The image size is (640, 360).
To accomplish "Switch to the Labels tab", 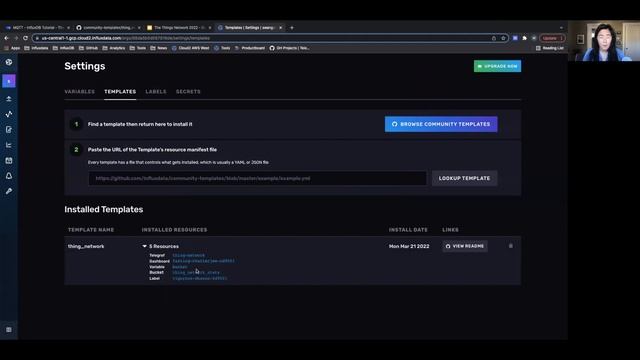I will pyautogui.click(x=156, y=92).
